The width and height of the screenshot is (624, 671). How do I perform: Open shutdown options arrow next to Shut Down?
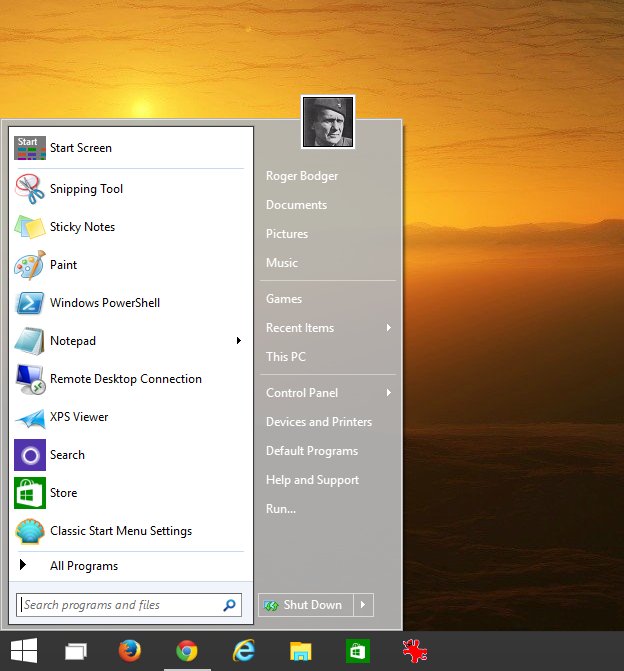tap(364, 605)
